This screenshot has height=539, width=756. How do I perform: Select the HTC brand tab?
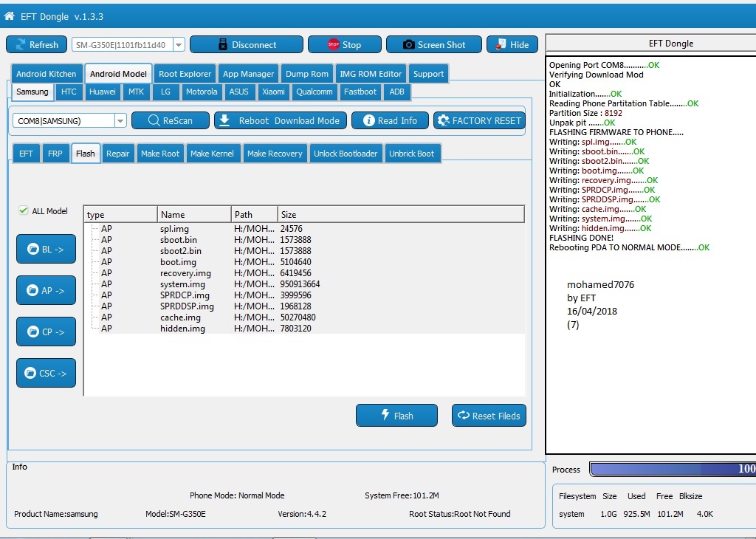click(69, 92)
